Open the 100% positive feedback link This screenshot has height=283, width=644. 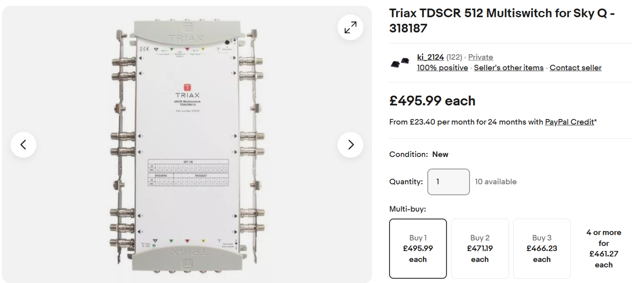coord(442,68)
